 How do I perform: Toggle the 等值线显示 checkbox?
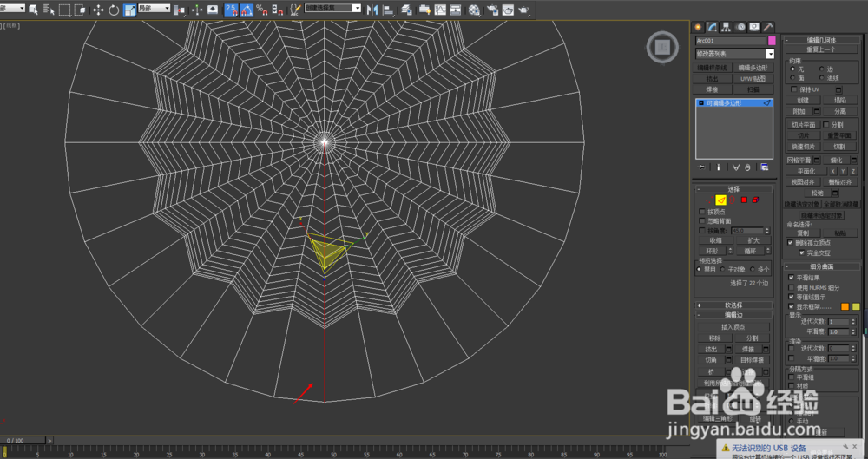click(792, 297)
